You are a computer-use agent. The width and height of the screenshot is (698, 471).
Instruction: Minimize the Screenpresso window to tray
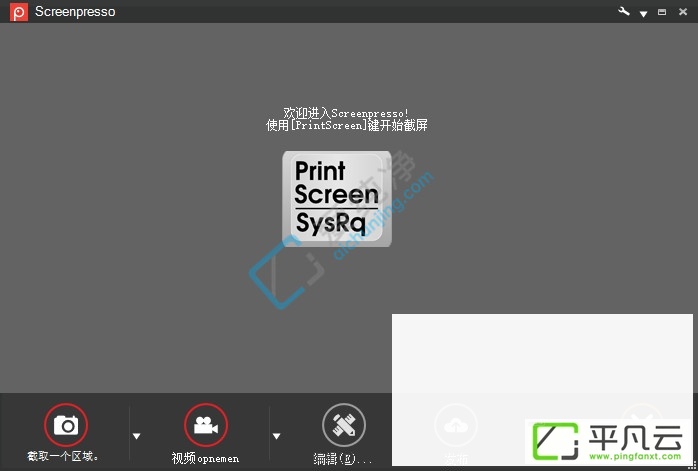click(x=662, y=12)
